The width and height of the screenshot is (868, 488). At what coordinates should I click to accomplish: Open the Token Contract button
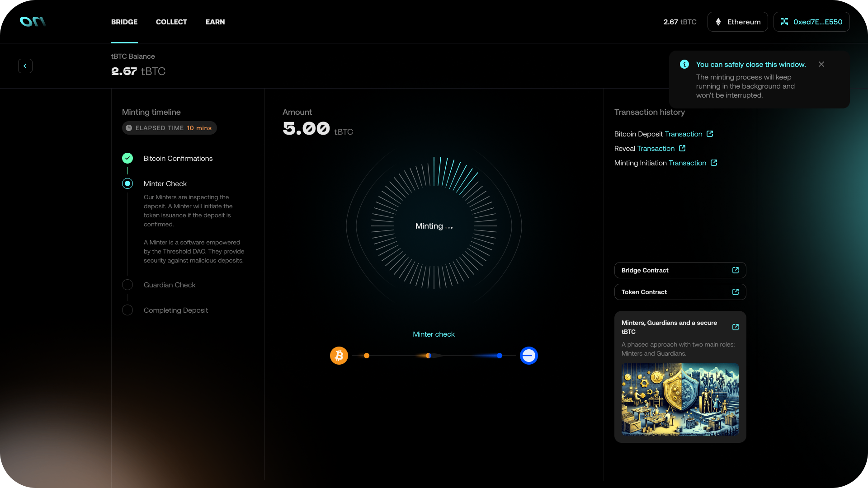680,292
